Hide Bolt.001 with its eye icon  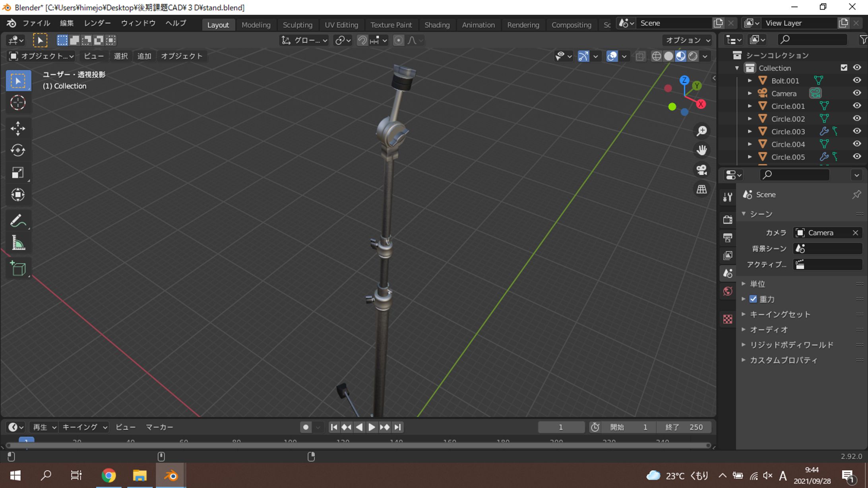coord(857,80)
